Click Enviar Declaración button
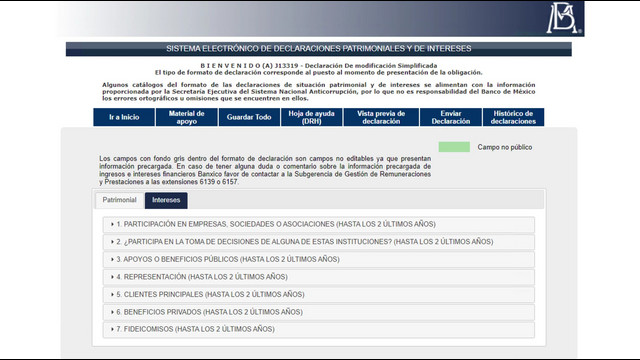Screen dimensions: 640x360 tap(451, 117)
